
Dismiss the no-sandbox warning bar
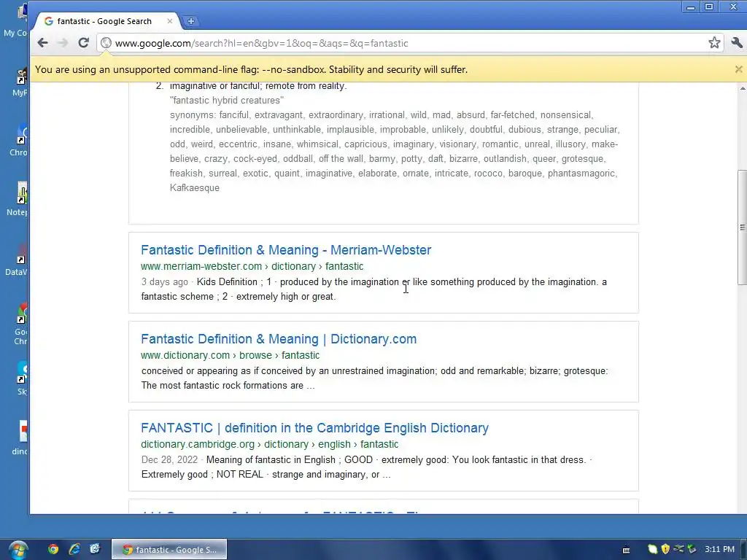coord(738,69)
